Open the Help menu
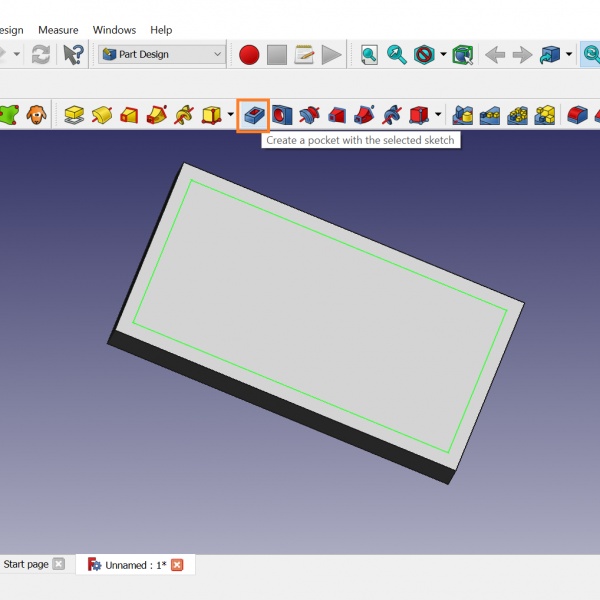 point(161,30)
